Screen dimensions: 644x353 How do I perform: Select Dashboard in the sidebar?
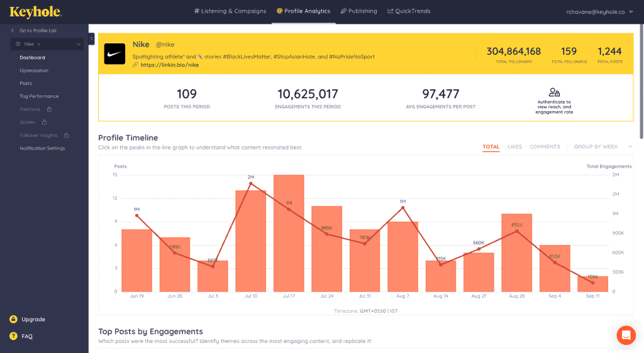(x=33, y=57)
